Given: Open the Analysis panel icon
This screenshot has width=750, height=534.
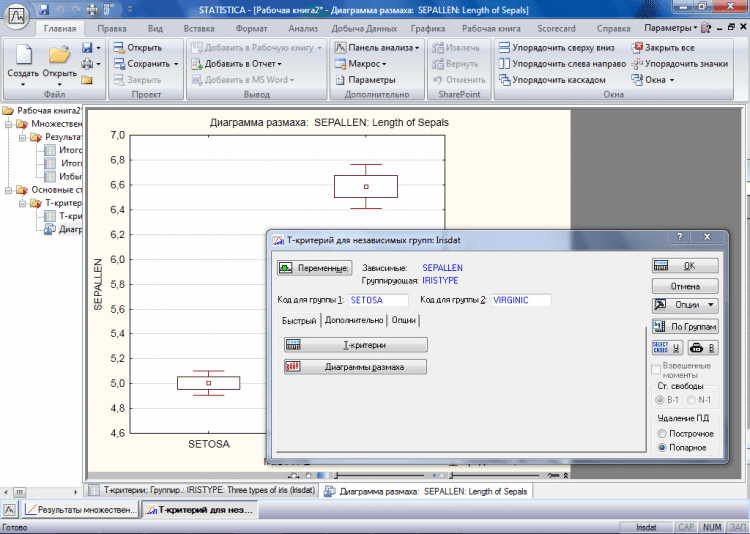Looking at the screenshot, I should tap(340, 47).
